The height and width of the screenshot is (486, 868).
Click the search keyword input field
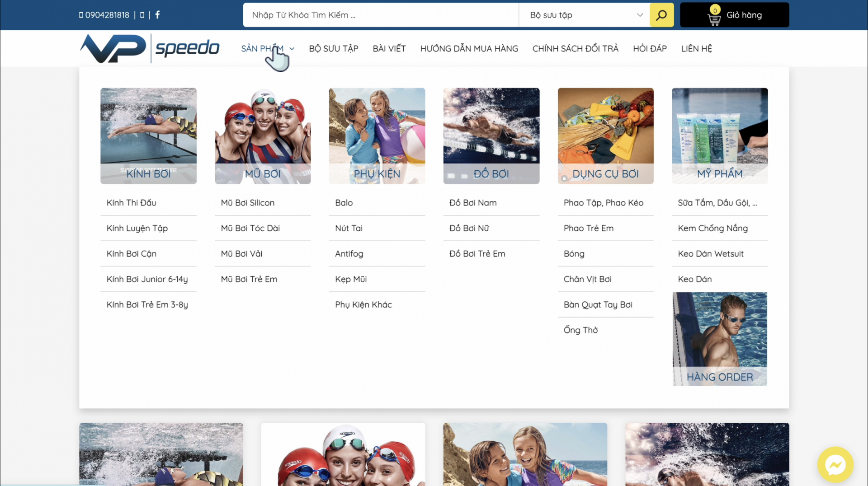click(x=381, y=15)
